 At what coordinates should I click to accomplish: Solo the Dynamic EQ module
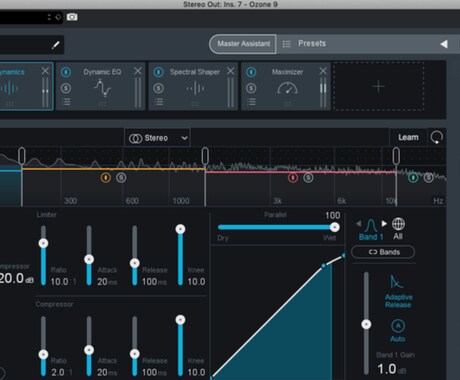[66, 88]
